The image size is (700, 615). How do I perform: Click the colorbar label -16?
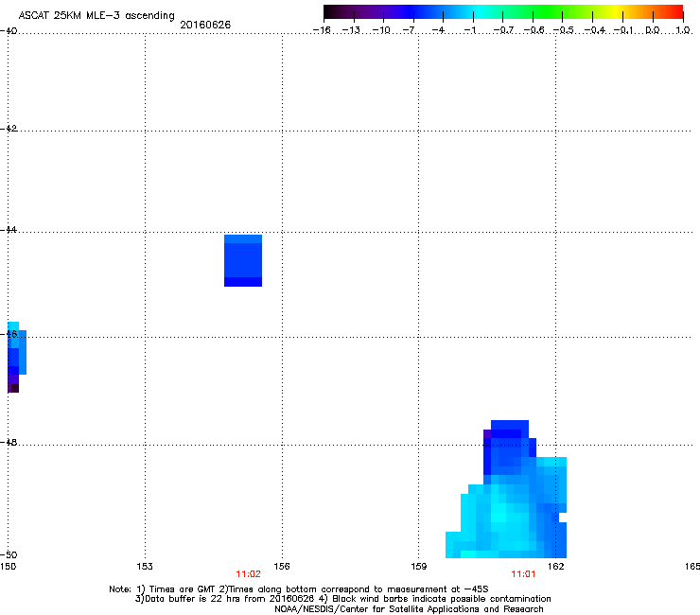(x=322, y=30)
